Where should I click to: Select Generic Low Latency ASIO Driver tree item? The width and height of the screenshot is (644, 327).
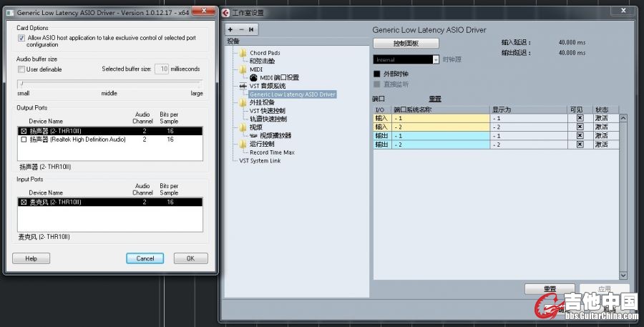click(293, 94)
